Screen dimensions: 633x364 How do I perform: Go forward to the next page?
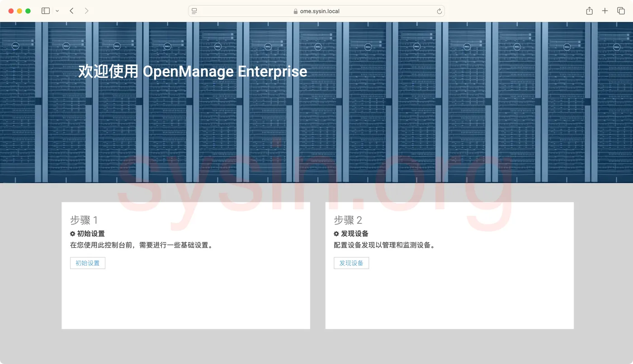click(x=86, y=11)
